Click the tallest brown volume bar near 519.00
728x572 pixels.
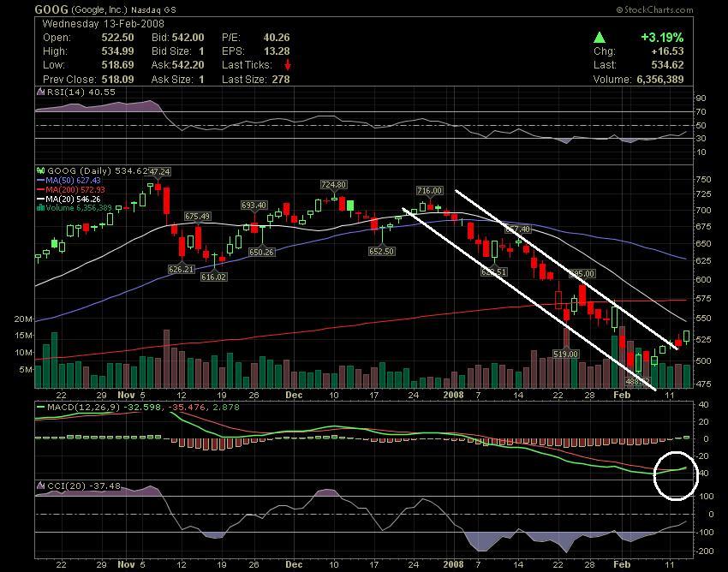pos(566,358)
